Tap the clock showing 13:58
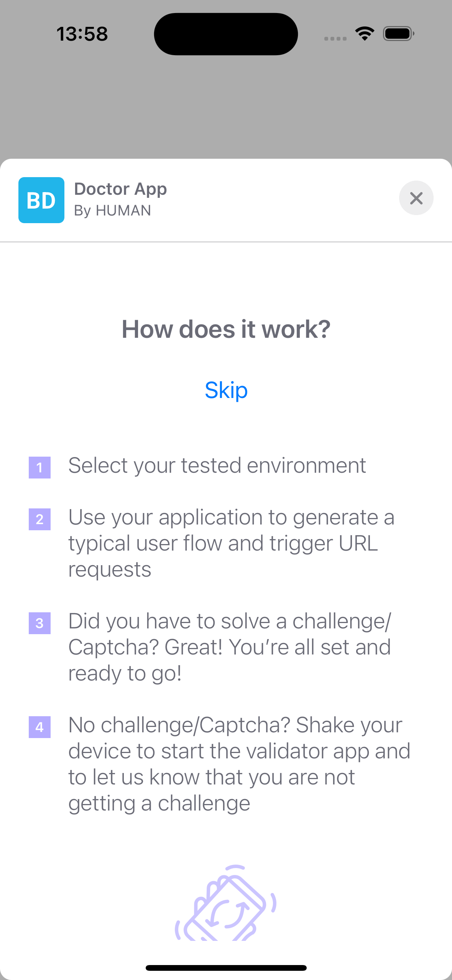The width and height of the screenshot is (452, 980). (x=82, y=34)
